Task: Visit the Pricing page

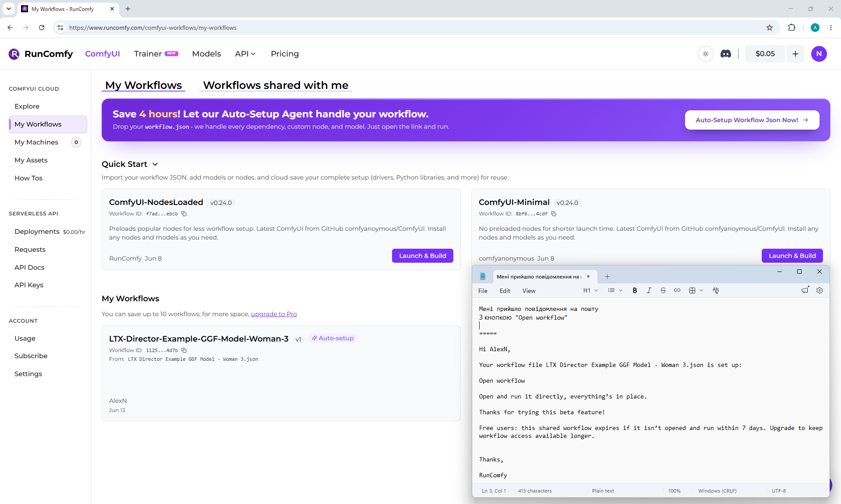Action: [x=285, y=54]
